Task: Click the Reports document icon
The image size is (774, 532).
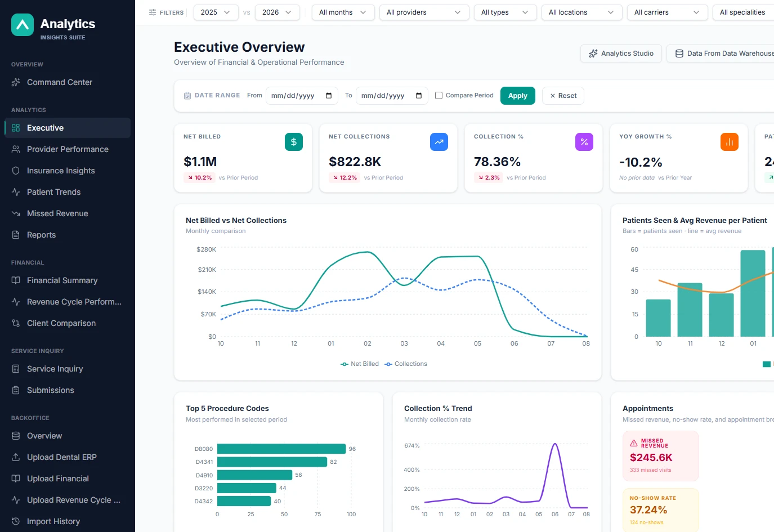Action: coord(16,235)
